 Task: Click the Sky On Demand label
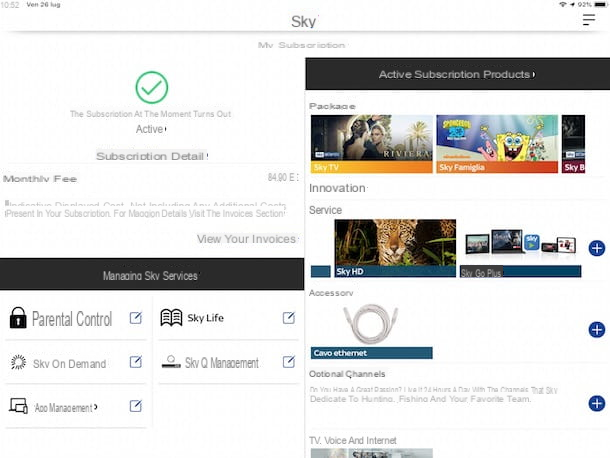click(x=70, y=364)
